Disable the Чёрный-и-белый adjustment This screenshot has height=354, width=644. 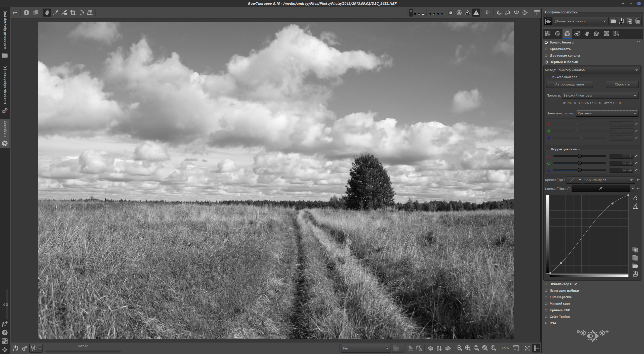pos(546,62)
